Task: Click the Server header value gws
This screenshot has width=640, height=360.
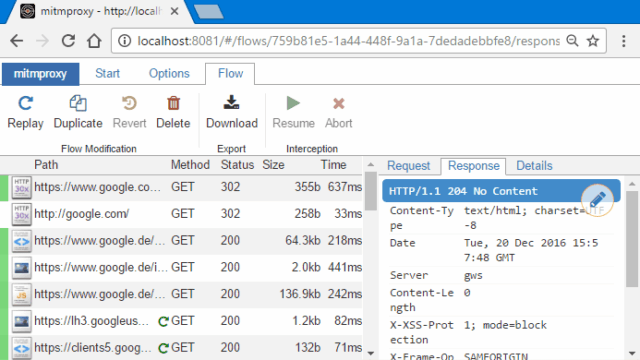Action: click(x=473, y=276)
